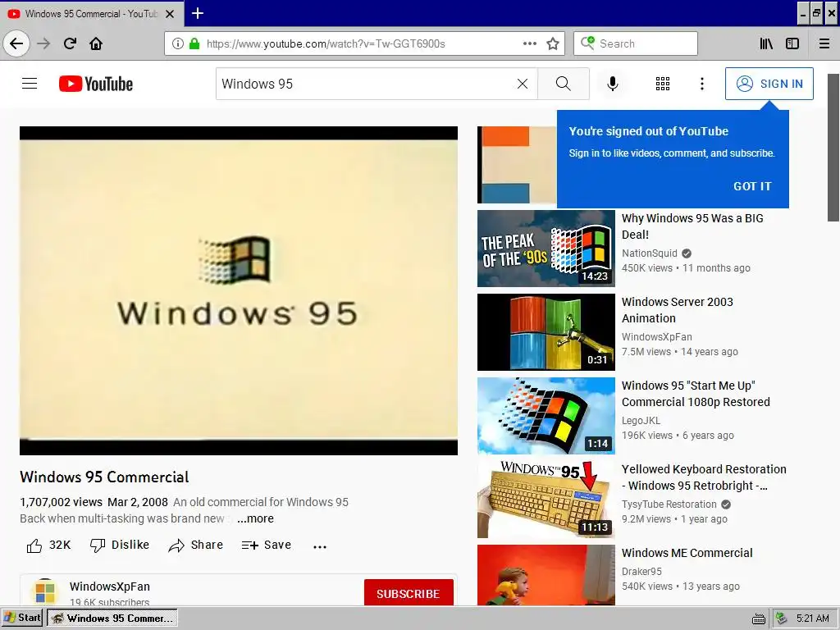Open the Windows Start menu
The width and height of the screenshot is (840, 630).
click(22, 618)
